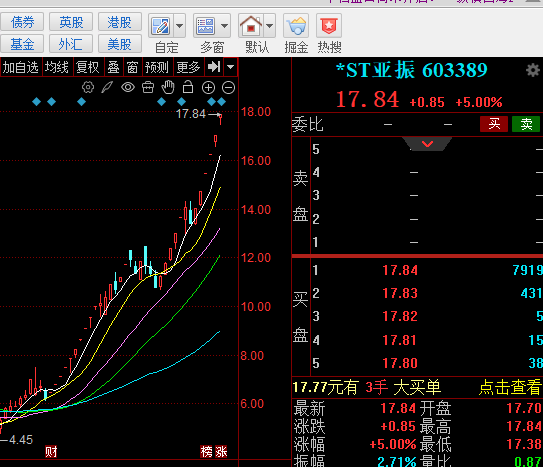The image size is (543, 467).
Task: Select the 复权 adjustment tab
Action: point(88,67)
